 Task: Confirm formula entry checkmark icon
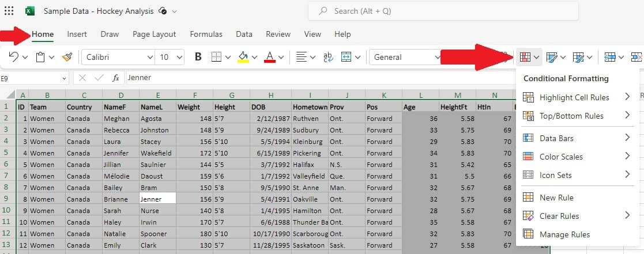(x=99, y=78)
